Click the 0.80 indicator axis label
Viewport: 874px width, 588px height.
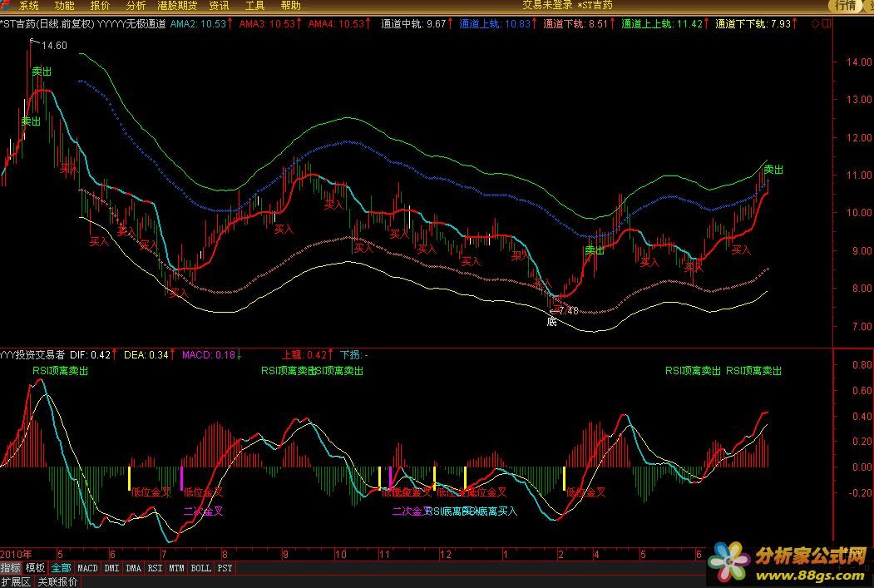coord(862,364)
